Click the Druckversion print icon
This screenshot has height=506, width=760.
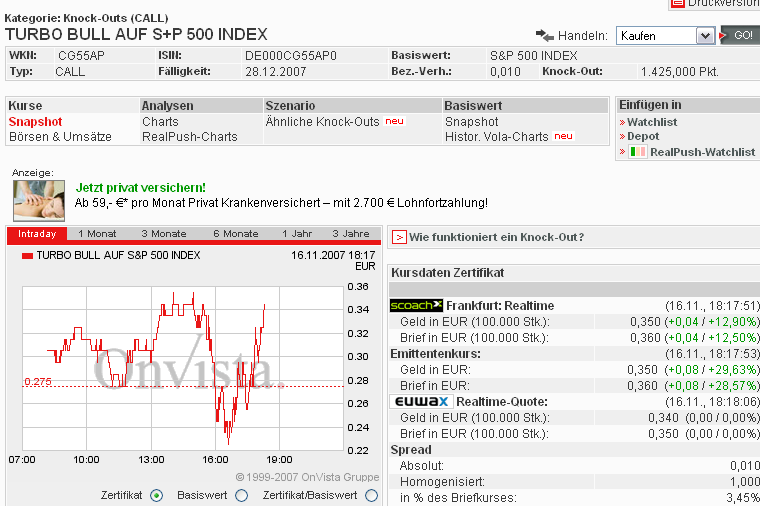pos(677,3)
